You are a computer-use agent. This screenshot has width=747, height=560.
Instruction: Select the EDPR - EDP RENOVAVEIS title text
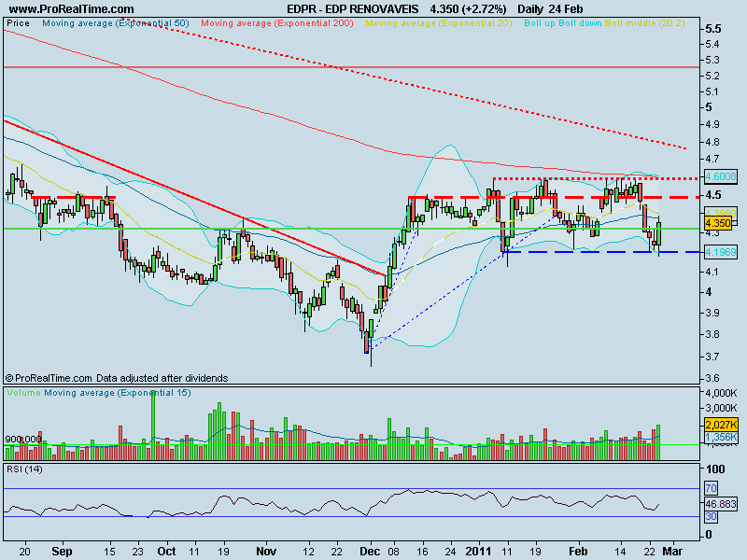(353, 9)
